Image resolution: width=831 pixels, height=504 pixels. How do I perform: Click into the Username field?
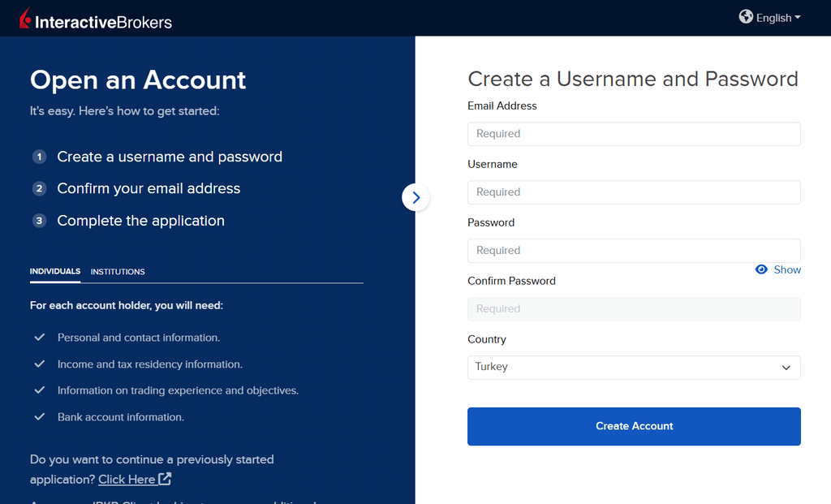point(634,192)
